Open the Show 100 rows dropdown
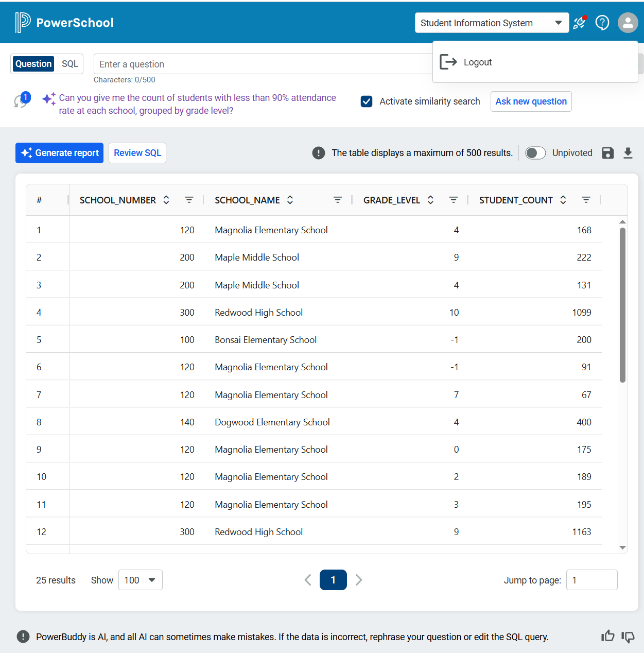The image size is (644, 653). pos(140,580)
